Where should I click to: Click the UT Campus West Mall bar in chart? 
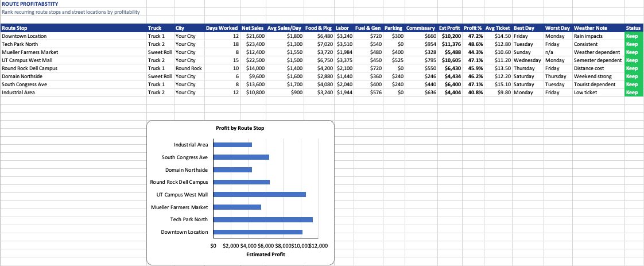[x=259, y=194]
